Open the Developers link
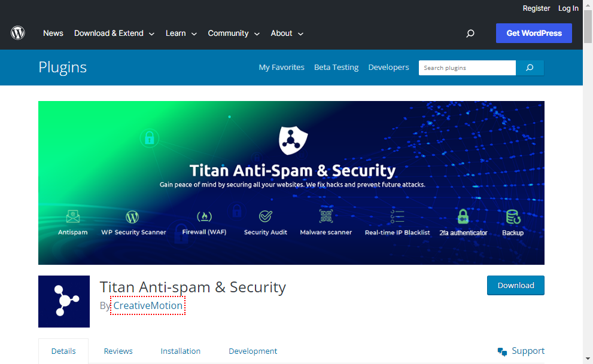 tap(388, 67)
